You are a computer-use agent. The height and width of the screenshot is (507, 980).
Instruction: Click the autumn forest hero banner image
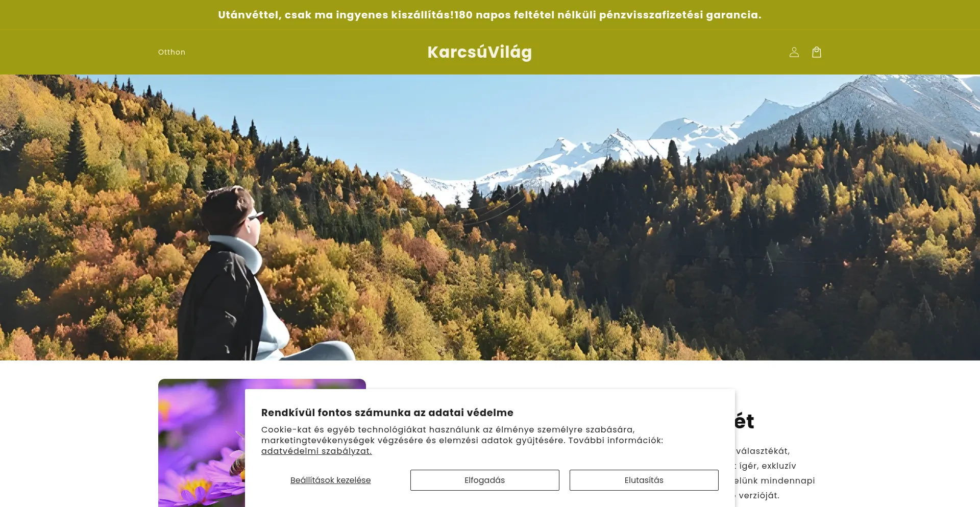[490, 218]
